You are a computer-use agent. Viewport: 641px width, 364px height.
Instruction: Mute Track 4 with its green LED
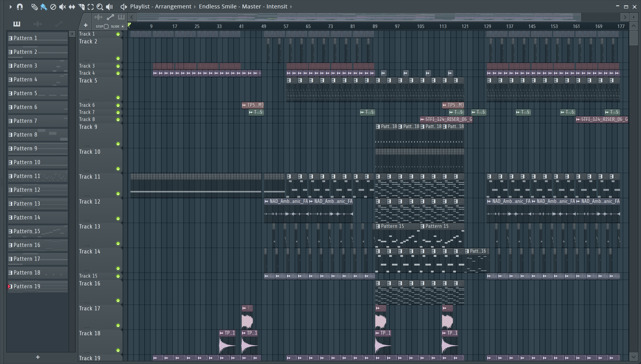point(118,73)
